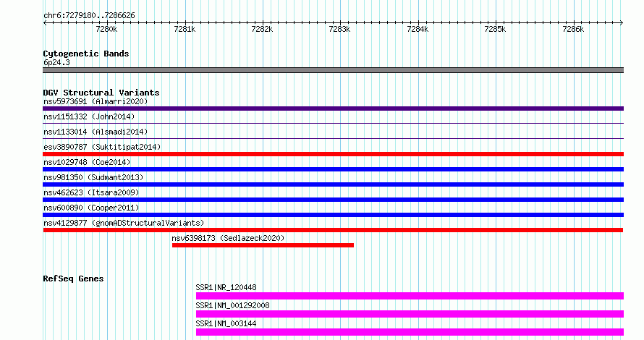Click blue nsv981350 Sudmant2013 bar
Image resolution: width=644 pixels, height=340 pixels.
click(x=333, y=184)
